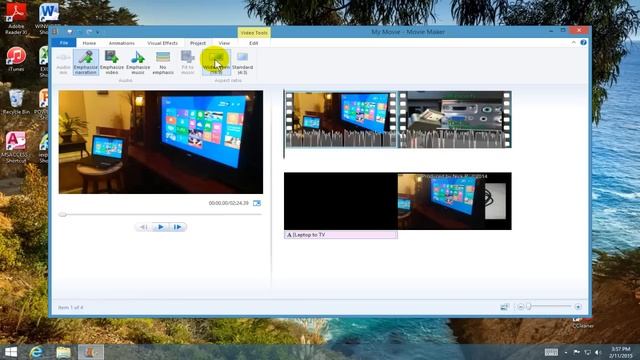The height and width of the screenshot is (360, 640).
Task: Set aspect ratio to Standard (4:3)
Action: (x=242, y=62)
